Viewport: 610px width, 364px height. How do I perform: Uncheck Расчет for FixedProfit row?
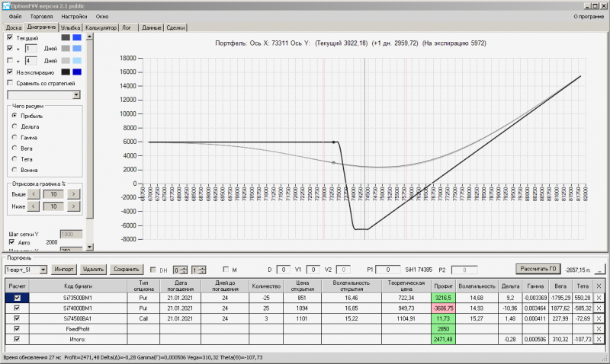(17, 329)
